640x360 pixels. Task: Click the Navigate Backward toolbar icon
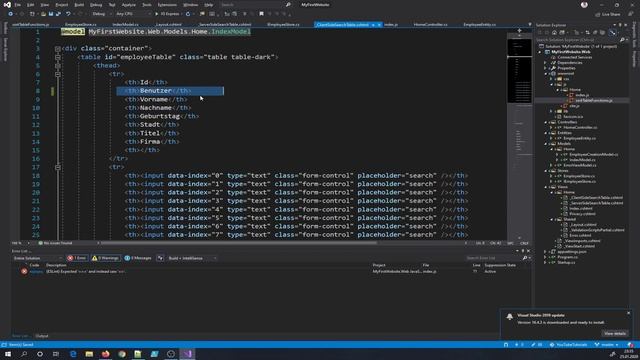point(11,14)
